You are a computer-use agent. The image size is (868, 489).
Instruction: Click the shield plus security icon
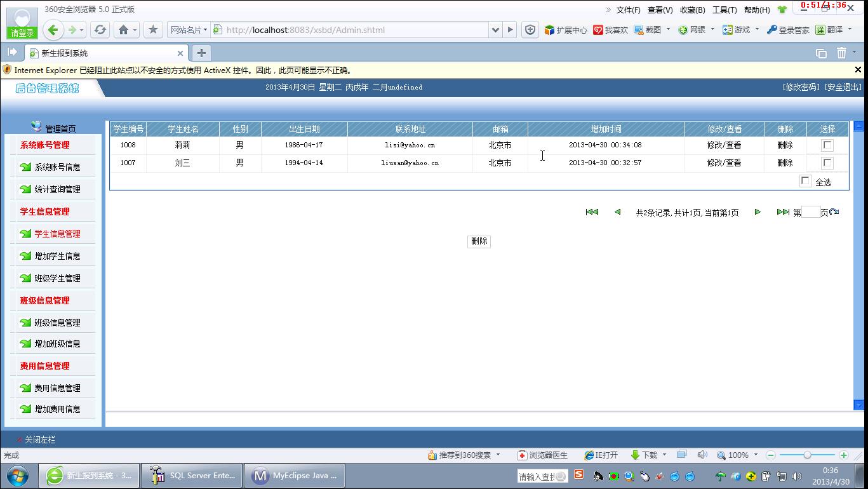(x=530, y=30)
